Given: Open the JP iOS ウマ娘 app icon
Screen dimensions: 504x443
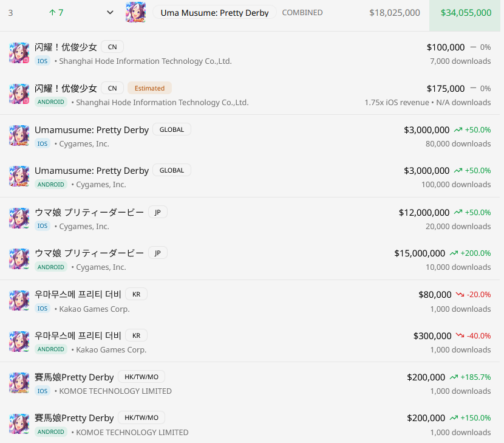Looking at the screenshot, I should click(19, 218).
